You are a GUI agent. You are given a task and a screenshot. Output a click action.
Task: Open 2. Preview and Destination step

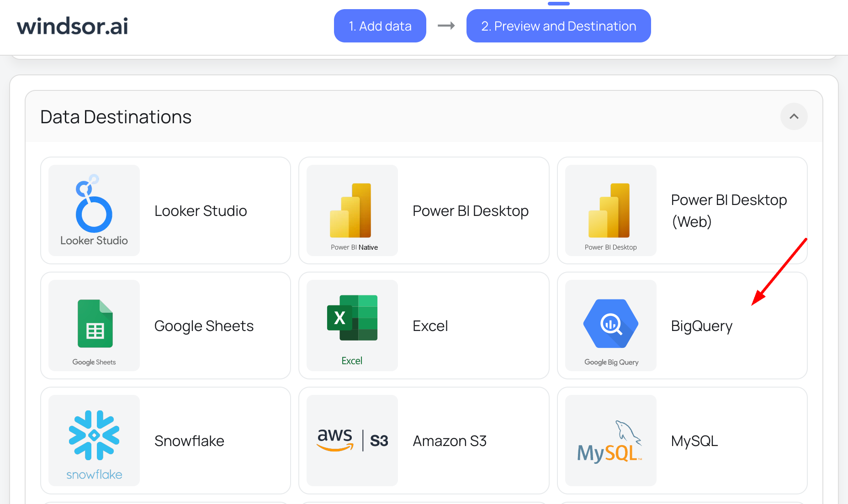point(558,26)
